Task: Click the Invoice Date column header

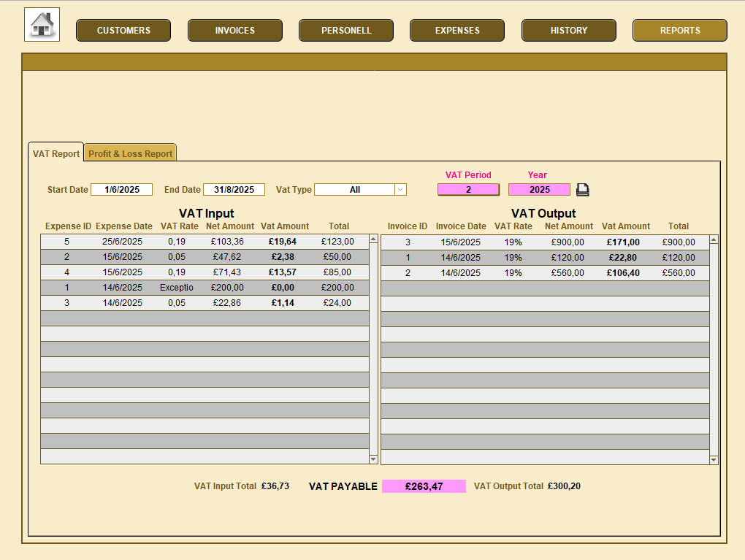Action: [x=461, y=226]
